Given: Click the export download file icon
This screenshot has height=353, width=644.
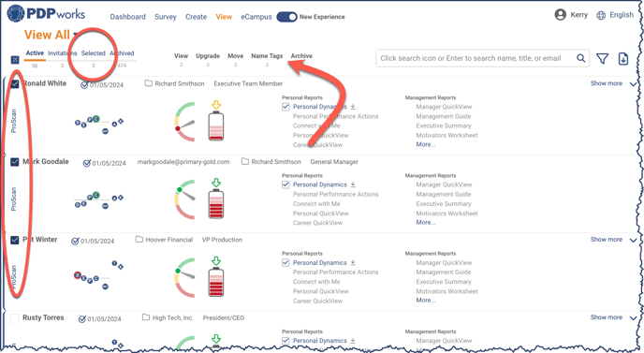Looking at the screenshot, I should 623,59.
